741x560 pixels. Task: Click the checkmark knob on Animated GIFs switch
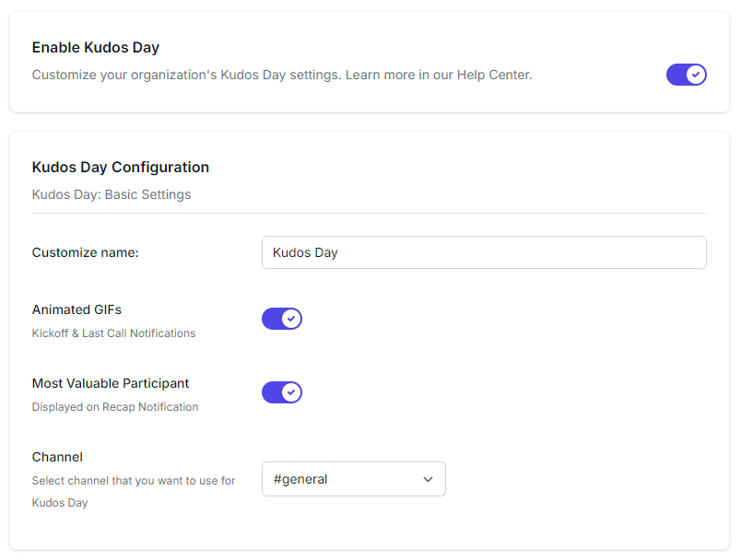[x=291, y=319]
